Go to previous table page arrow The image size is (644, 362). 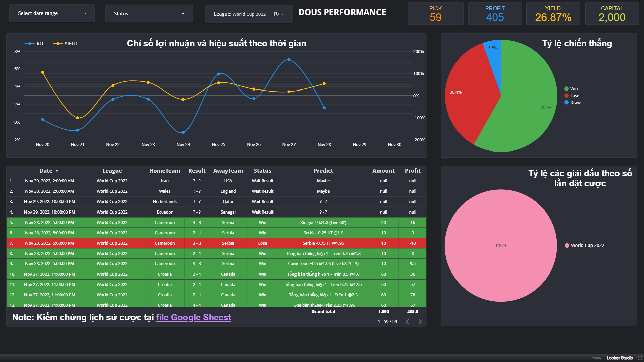[x=407, y=322]
